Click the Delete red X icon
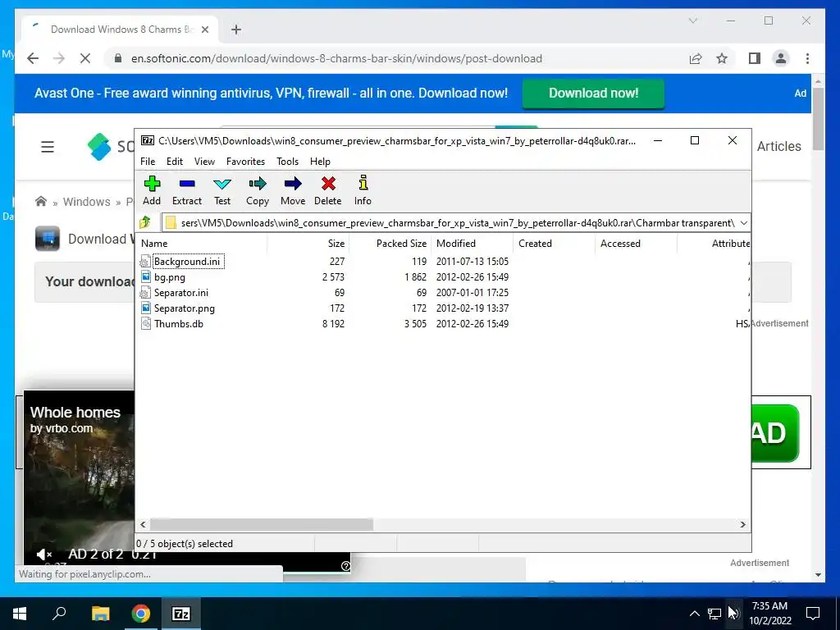Viewport: 840px width, 630px height. [x=328, y=190]
